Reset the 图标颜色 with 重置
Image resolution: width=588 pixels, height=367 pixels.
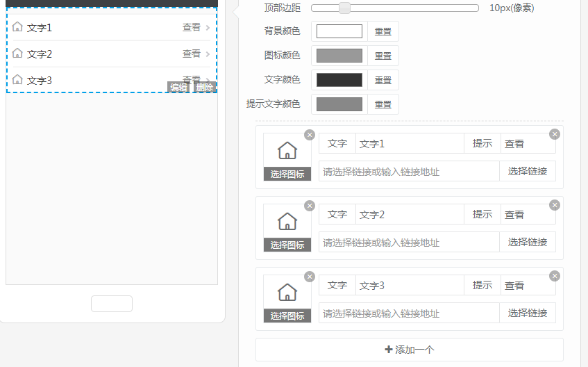[x=383, y=56]
